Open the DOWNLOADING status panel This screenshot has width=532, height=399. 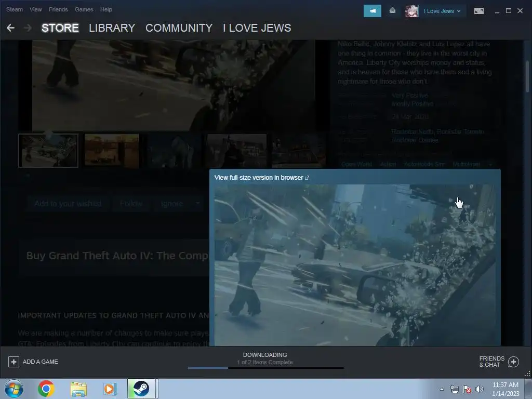point(265,358)
